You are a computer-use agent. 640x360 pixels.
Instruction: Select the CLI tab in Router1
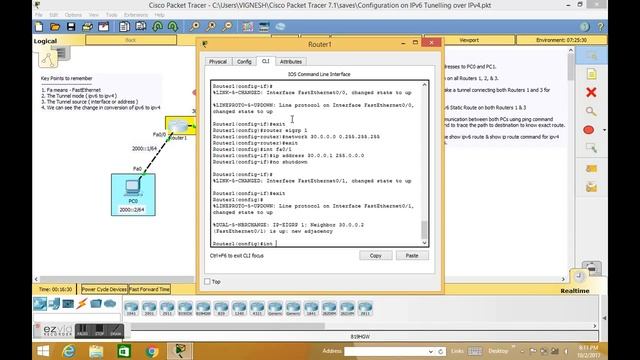(x=265, y=61)
